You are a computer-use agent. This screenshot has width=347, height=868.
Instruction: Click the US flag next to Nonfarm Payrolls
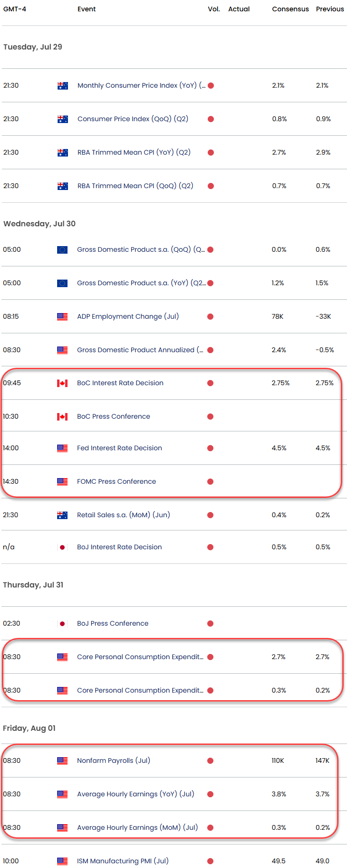tap(62, 761)
